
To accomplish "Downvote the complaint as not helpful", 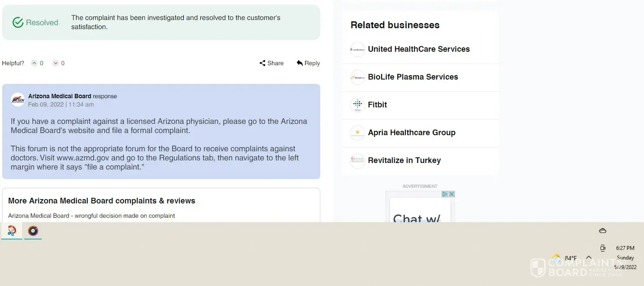I will pos(56,63).
